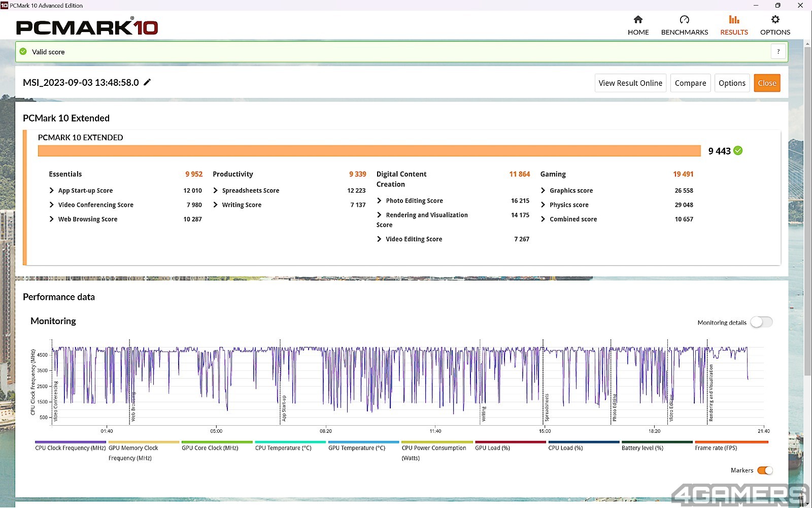Image resolution: width=812 pixels, height=508 pixels.
Task: Select CPU Clock Frequency legend swatch
Action: [71, 442]
